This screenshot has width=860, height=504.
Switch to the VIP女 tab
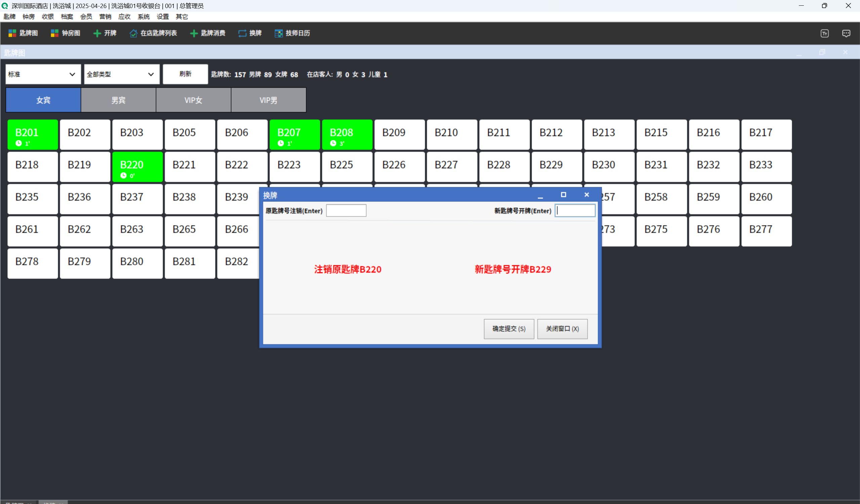(x=194, y=100)
